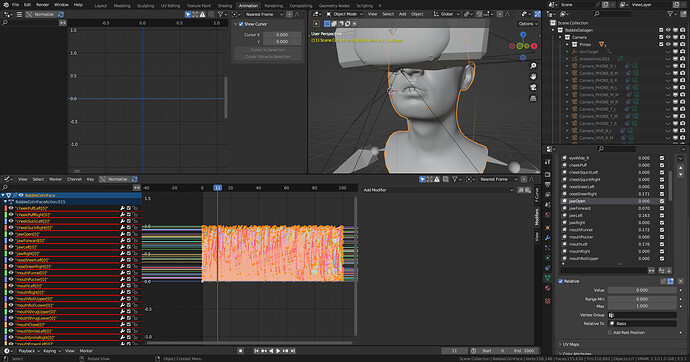Screen dimensions: 690x362
Task: Open the Render menu
Action: tap(42, 4)
